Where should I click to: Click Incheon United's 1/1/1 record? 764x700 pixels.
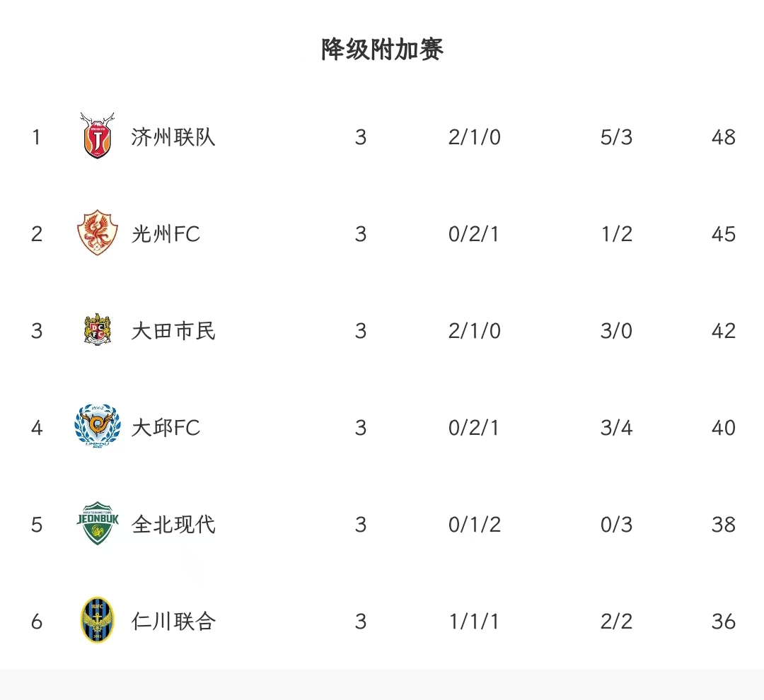(x=474, y=622)
